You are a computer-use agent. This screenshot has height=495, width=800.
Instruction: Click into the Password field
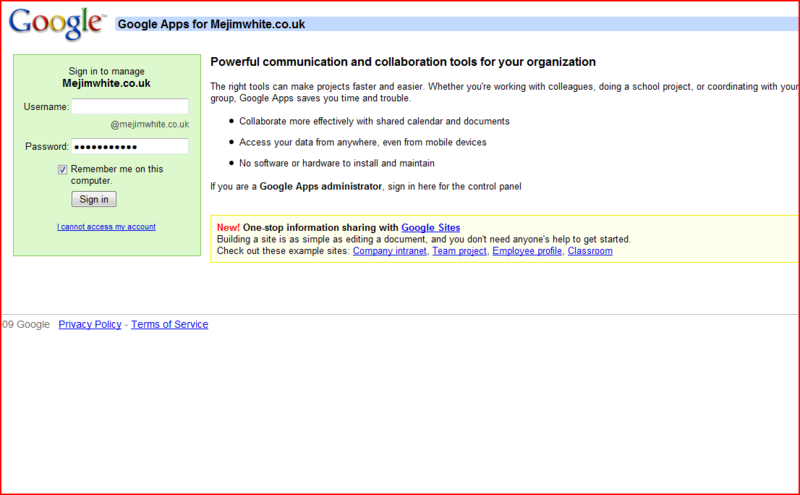(x=130, y=146)
